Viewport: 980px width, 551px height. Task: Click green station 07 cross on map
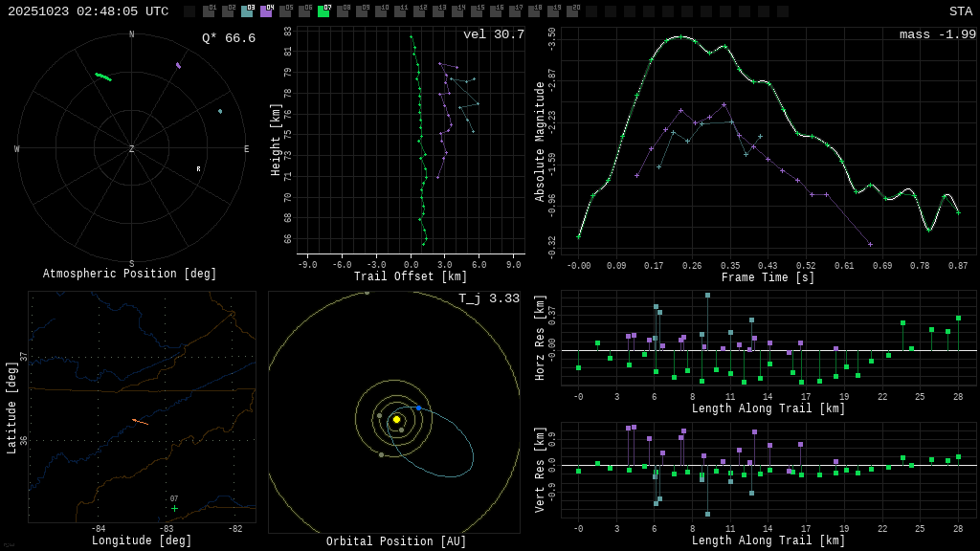tap(174, 509)
